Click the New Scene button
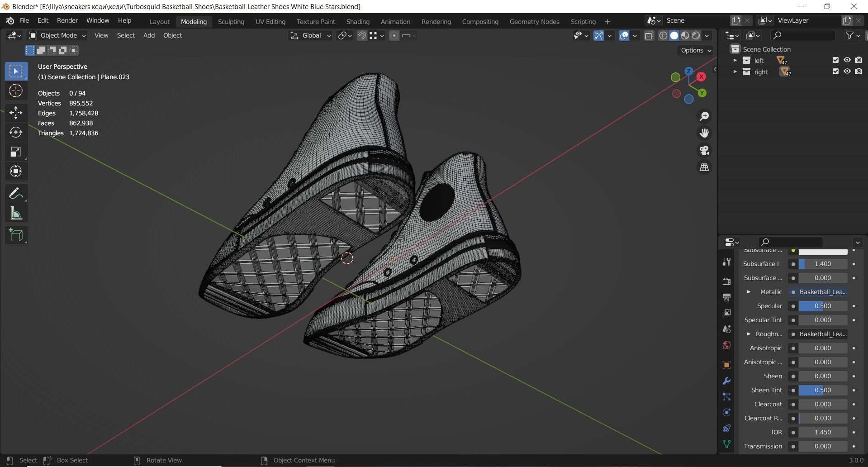The image size is (868, 467). tap(736, 21)
